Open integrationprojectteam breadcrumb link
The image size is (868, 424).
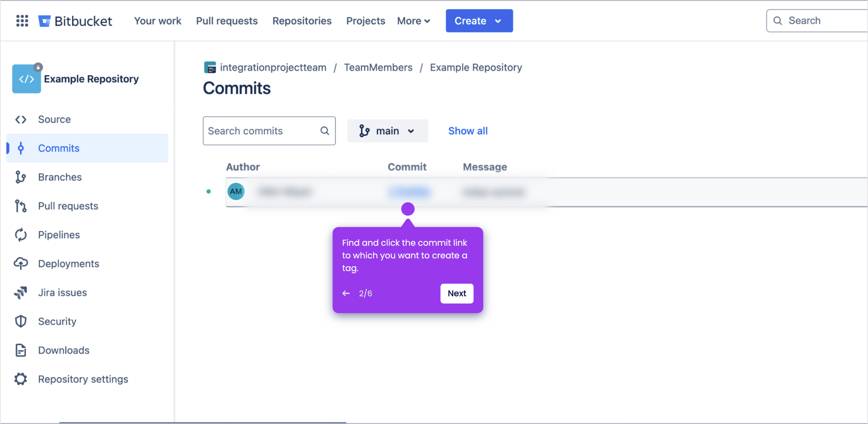273,67
